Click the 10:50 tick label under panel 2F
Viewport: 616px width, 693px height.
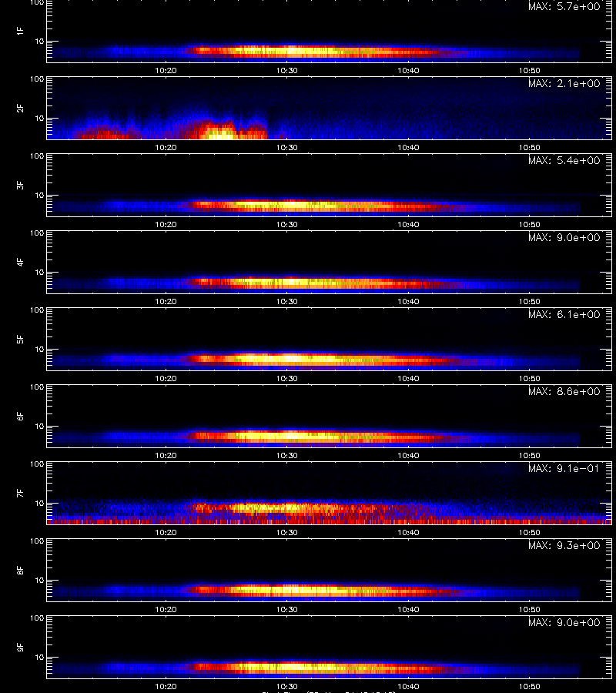click(x=530, y=148)
